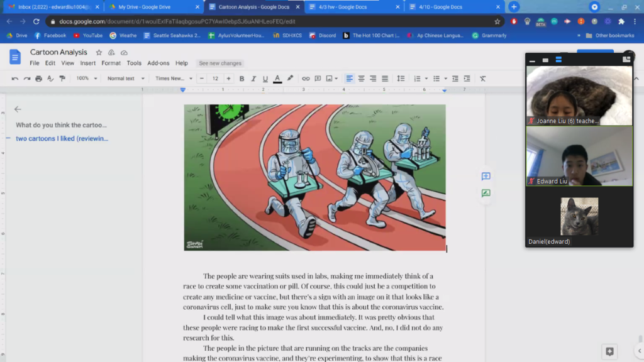Expand numbered list style dropdown arrow

pos(426,79)
